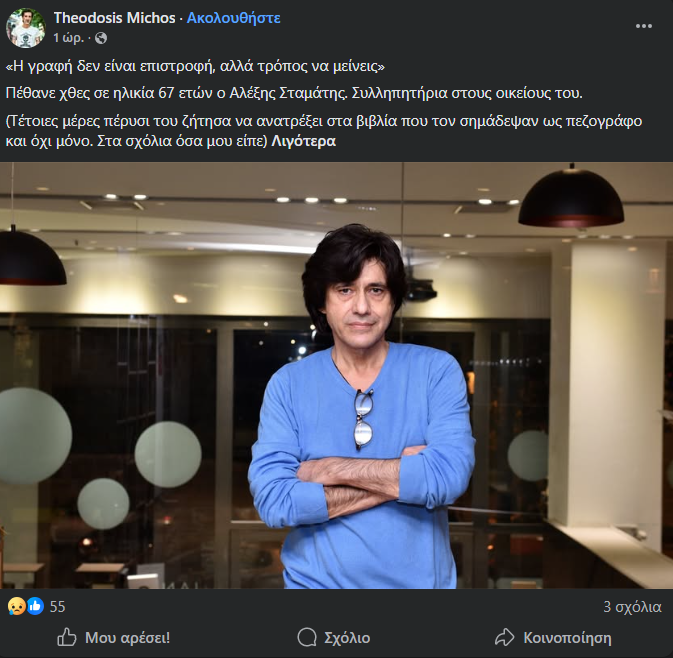Screen dimensions: 673x658
Task: Open the post's 1 ώρ. timestamp
Action: tap(69, 38)
